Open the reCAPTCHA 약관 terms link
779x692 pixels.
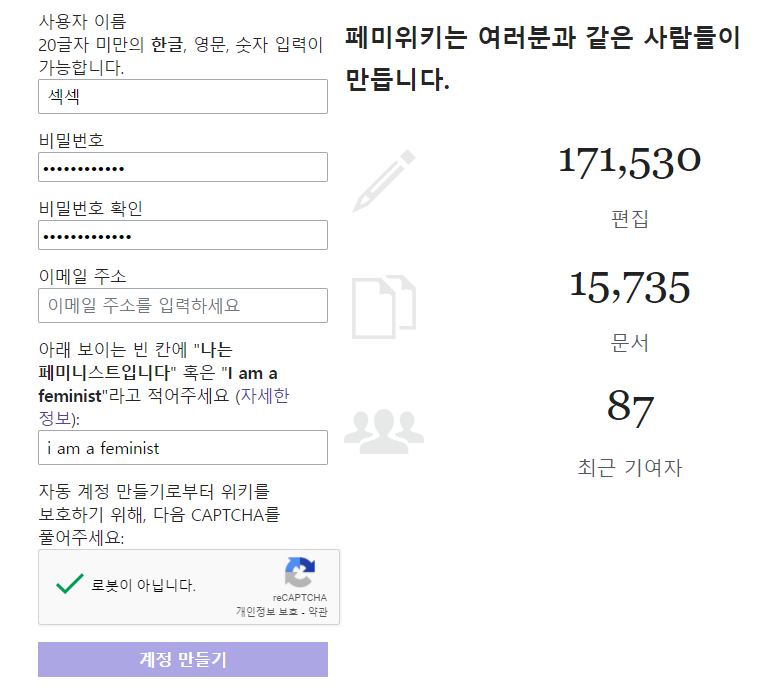[x=316, y=611]
